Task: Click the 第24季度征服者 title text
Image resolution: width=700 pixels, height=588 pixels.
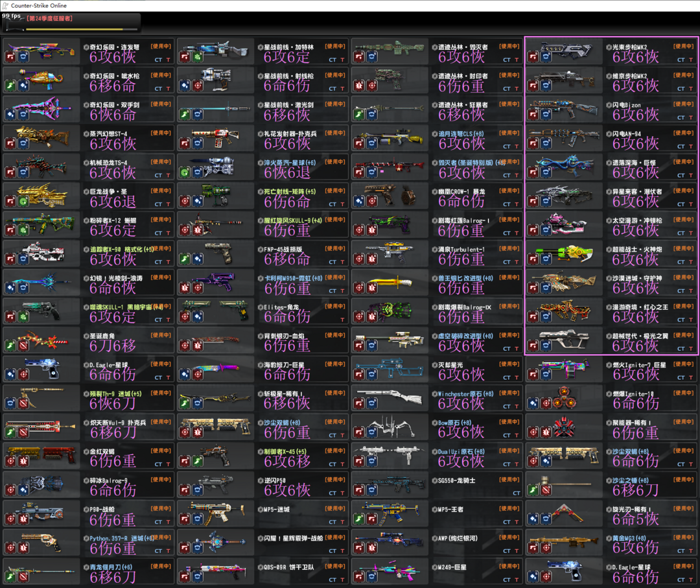Action: pyautogui.click(x=49, y=19)
